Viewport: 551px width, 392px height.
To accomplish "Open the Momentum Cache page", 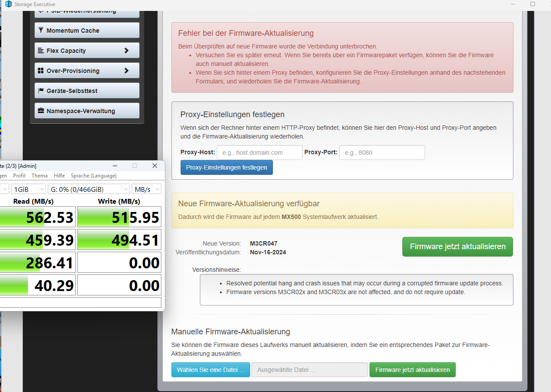I will click(x=87, y=30).
